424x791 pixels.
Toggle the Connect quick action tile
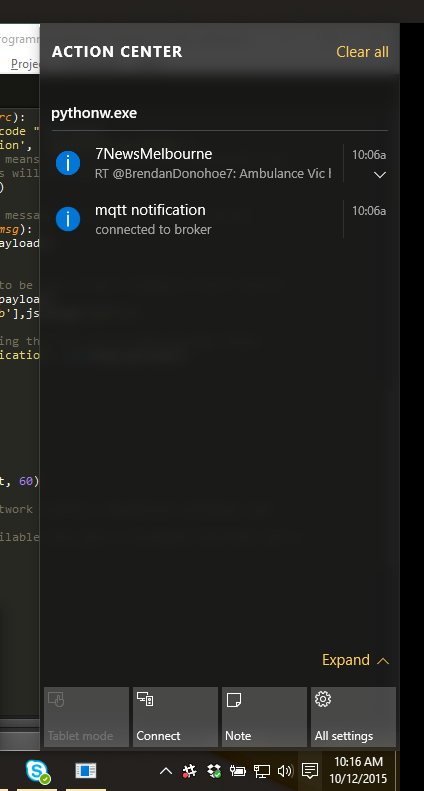tap(175, 717)
